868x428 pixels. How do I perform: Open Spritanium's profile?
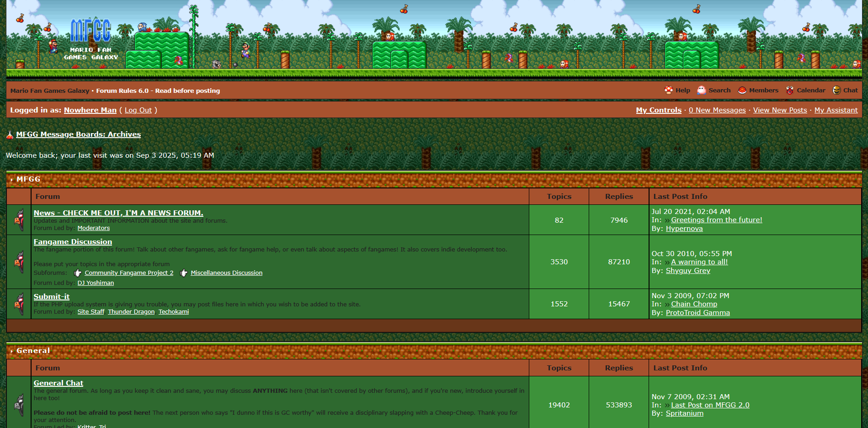tap(684, 413)
